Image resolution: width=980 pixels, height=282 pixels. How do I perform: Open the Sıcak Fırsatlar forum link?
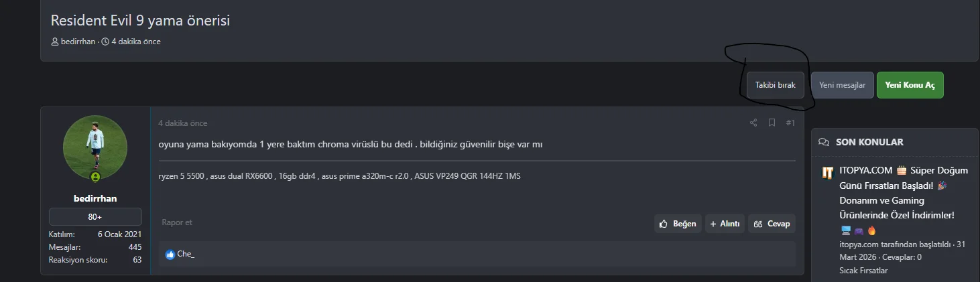point(863,271)
